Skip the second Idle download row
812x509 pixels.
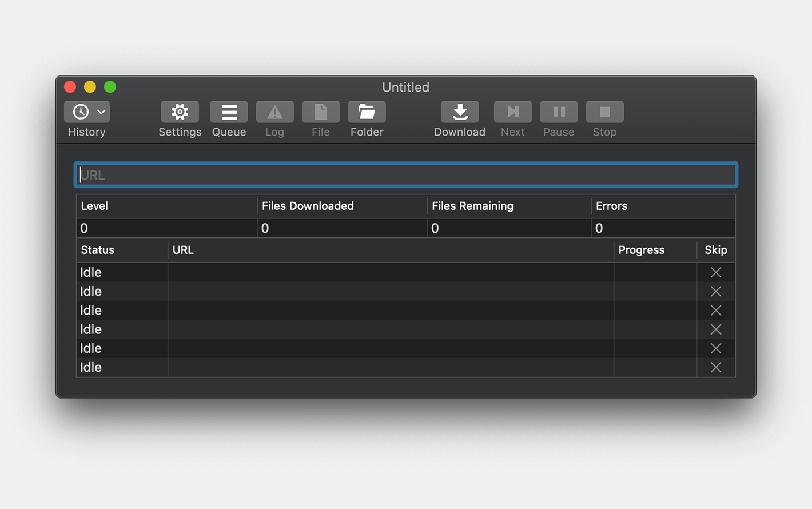coord(715,291)
